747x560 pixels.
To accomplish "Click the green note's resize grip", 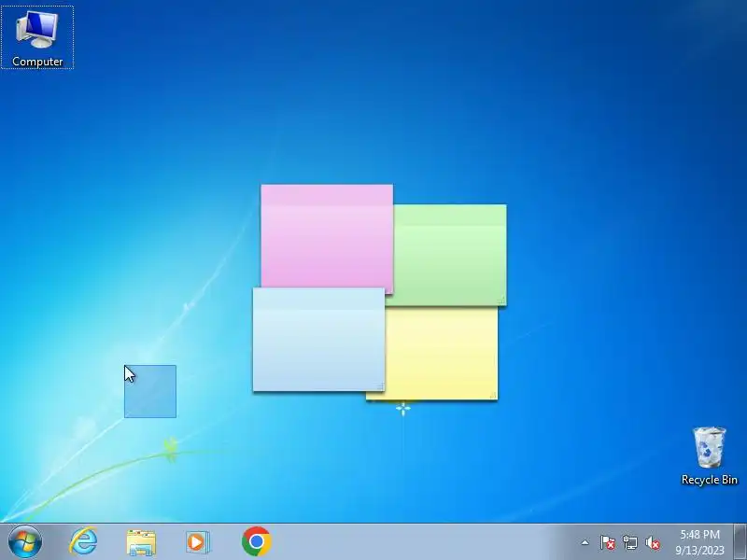I will click(501, 300).
